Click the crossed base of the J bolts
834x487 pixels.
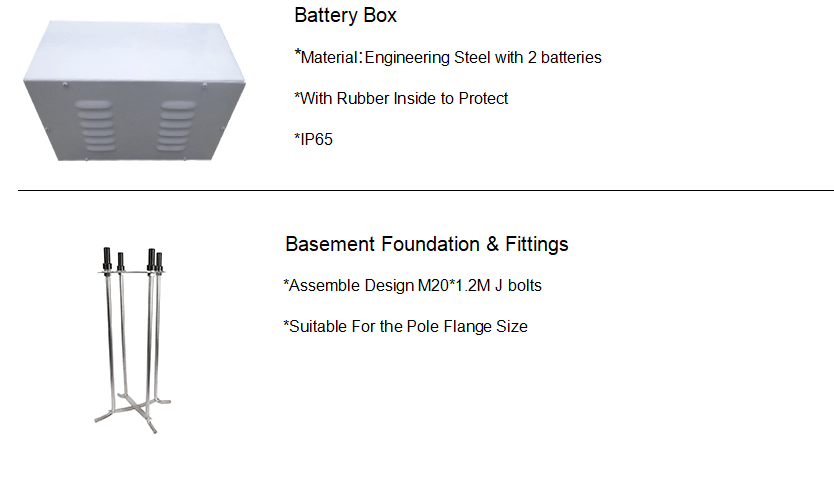133,412
